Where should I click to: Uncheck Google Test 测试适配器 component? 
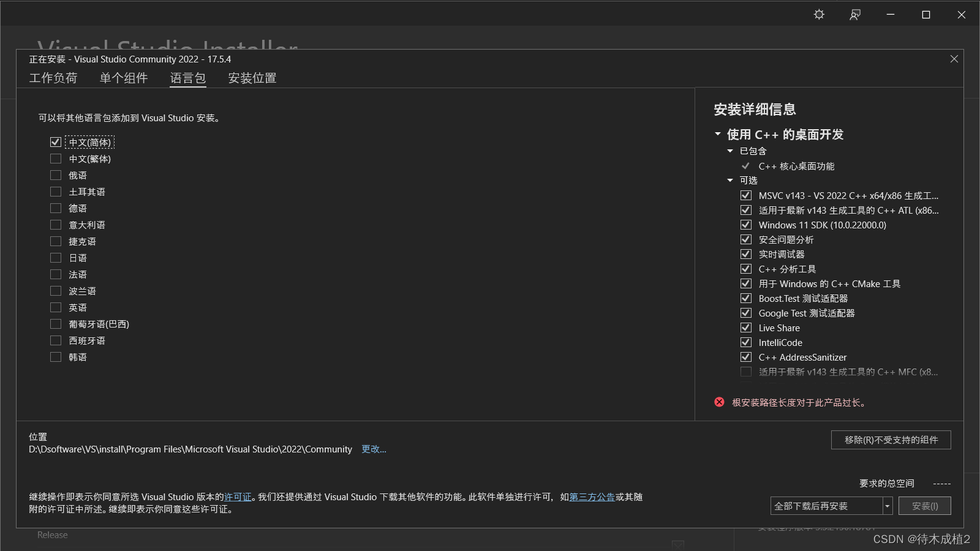(746, 313)
